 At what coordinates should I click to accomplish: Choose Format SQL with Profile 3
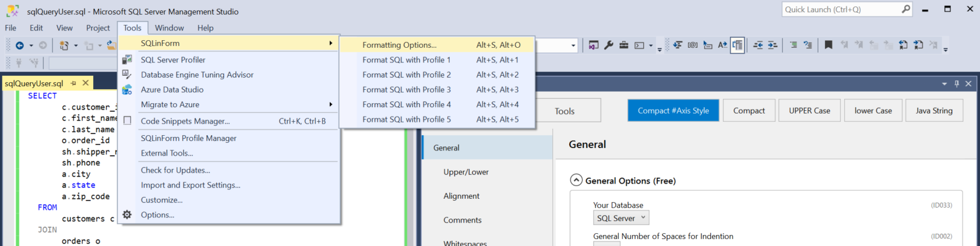pyautogui.click(x=437, y=89)
